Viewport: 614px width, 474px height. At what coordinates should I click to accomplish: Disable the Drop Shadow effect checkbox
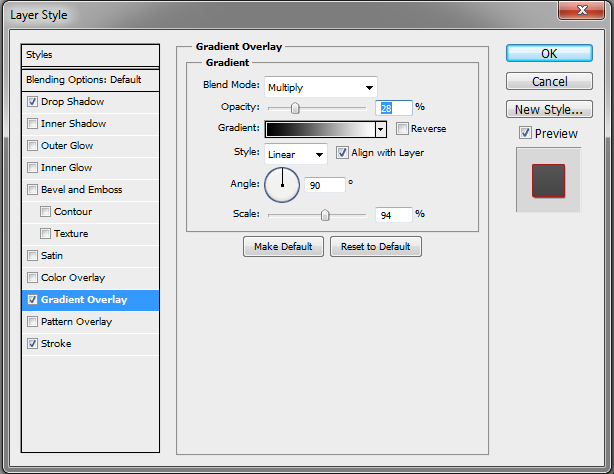pyautogui.click(x=33, y=102)
